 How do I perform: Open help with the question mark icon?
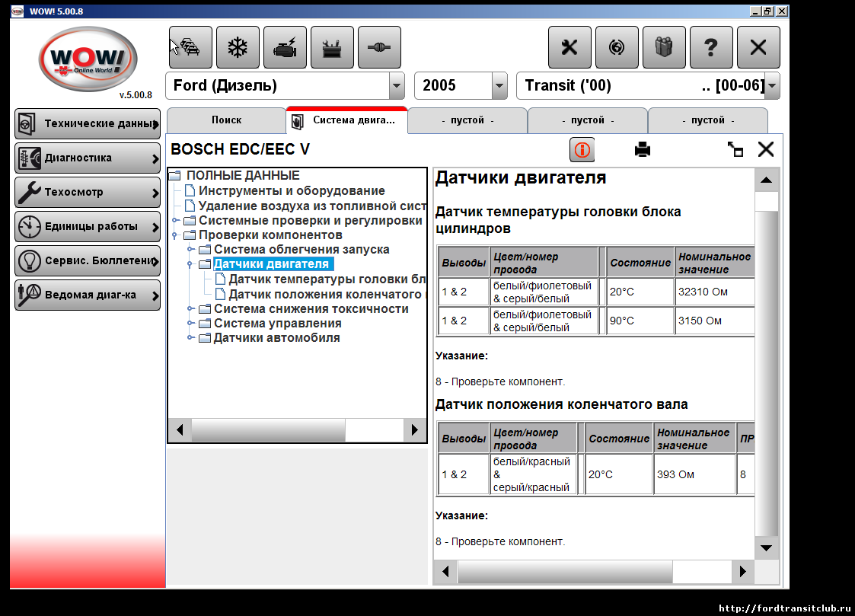click(x=711, y=47)
